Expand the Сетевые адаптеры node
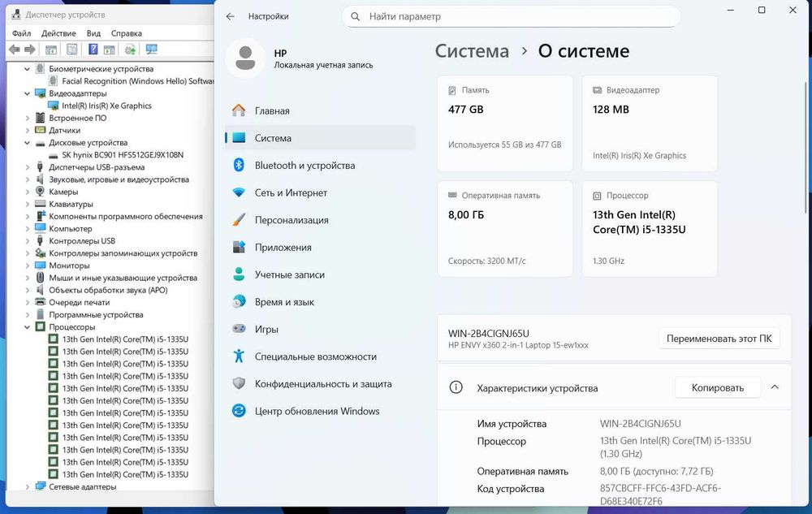The height and width of the screenshot is (514, 812). pos(27,486)
